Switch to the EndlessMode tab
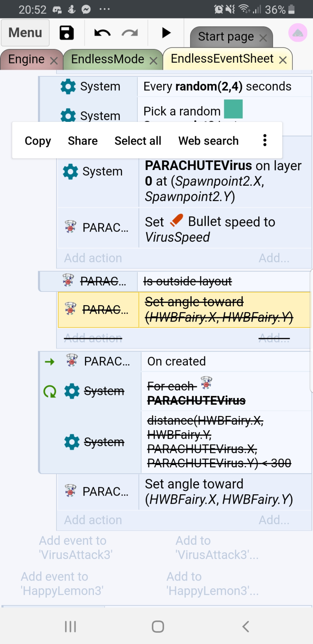Image resolution: width=313 pixels, height=644 pixels. coord(108,59)
